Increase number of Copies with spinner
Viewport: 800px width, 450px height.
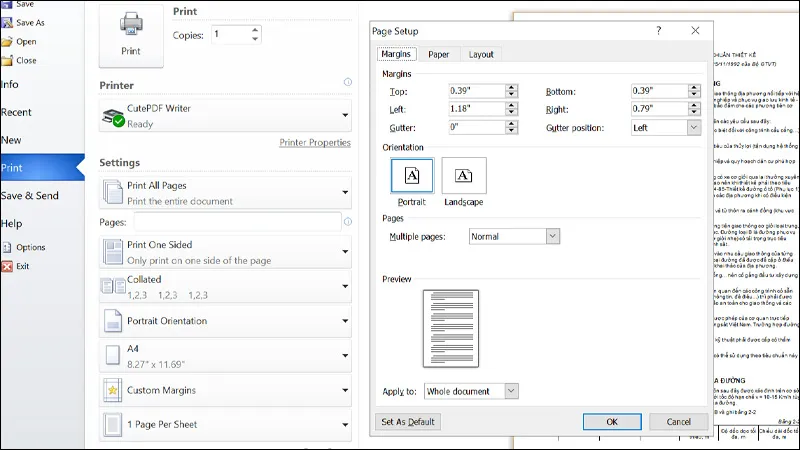tap(255, 29)
